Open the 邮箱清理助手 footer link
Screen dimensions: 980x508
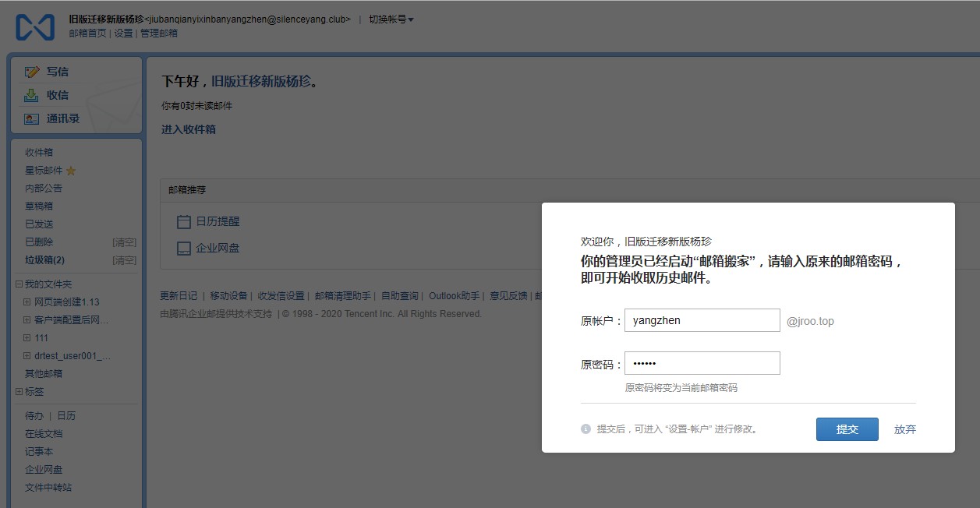[x=343, y=296]
